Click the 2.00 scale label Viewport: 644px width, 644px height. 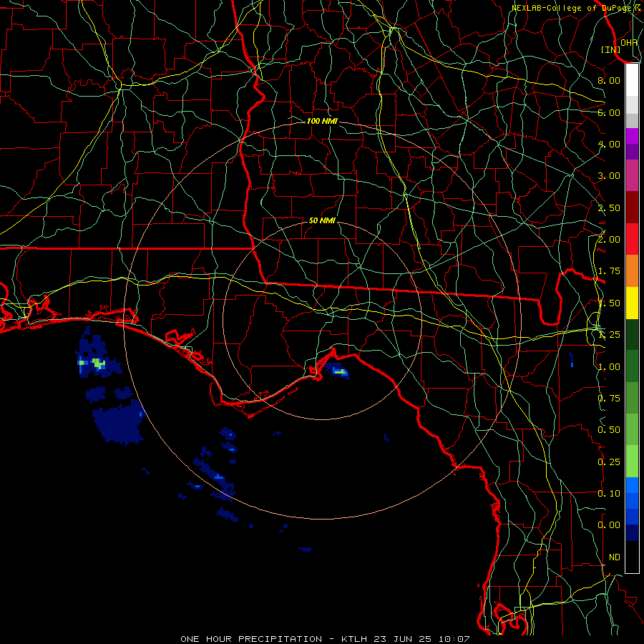[609, 240]
